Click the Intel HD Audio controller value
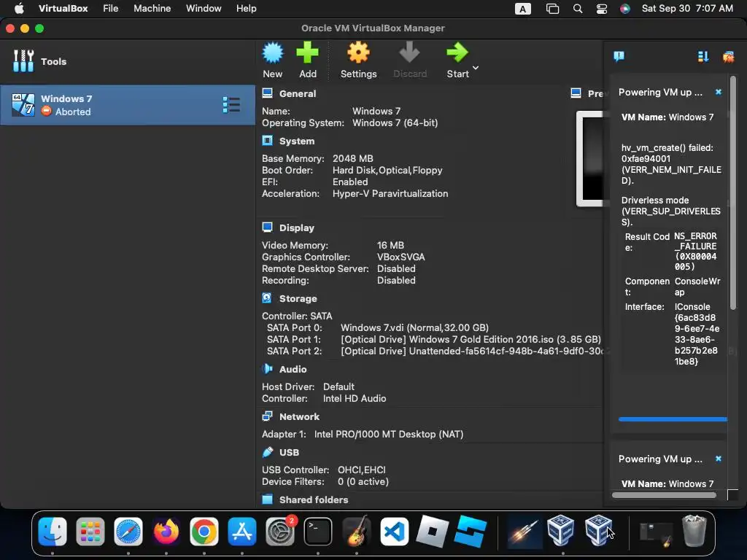 coord(355,398)
